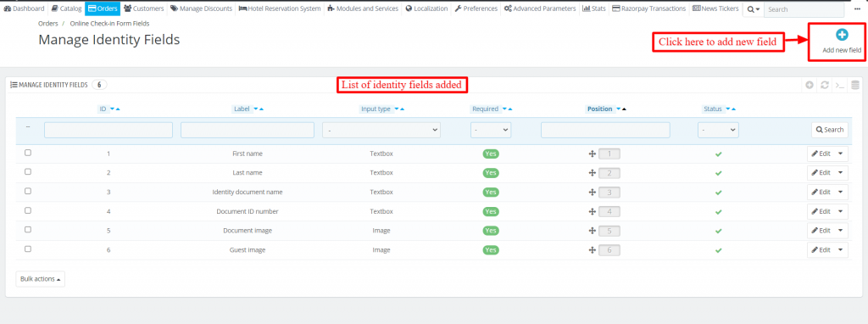Sort Label column ascending
The image size is (868, 324).
(261, 109)
